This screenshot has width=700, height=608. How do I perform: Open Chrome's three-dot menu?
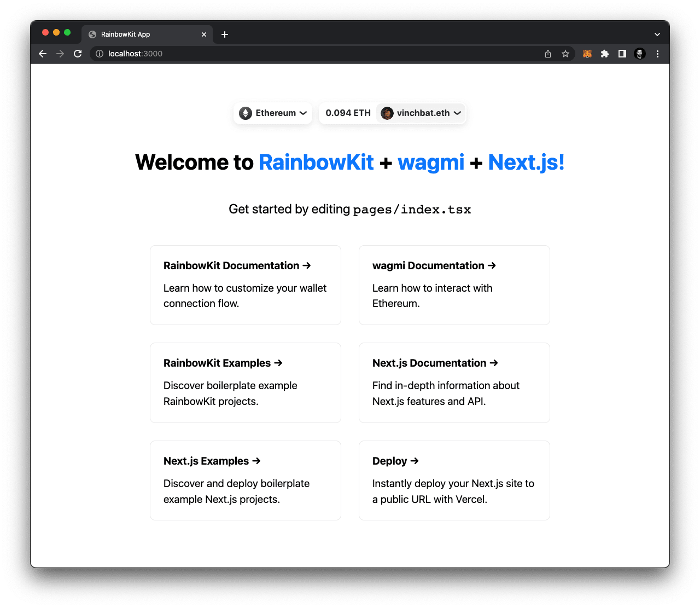click(657, 54)
